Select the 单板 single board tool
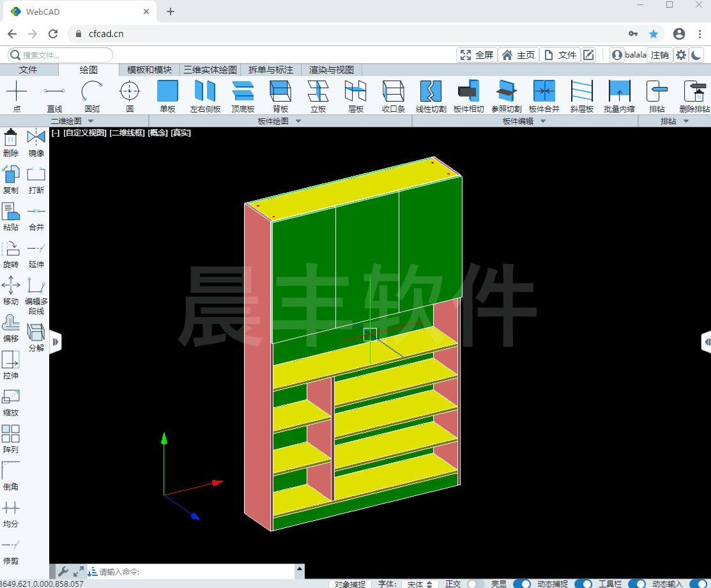The height and width of the screenshot is (588, 711). pyautogui.click(x=167, y=96)
